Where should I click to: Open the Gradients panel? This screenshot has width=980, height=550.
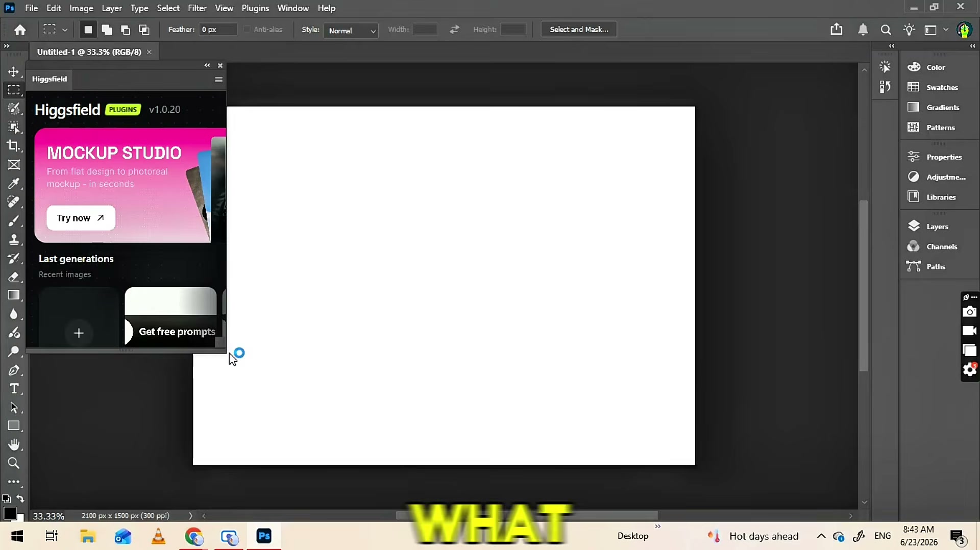pos(943,108)
